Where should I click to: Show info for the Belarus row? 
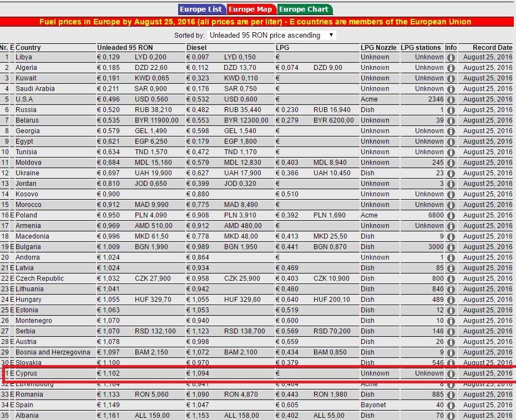click(451, 120)
